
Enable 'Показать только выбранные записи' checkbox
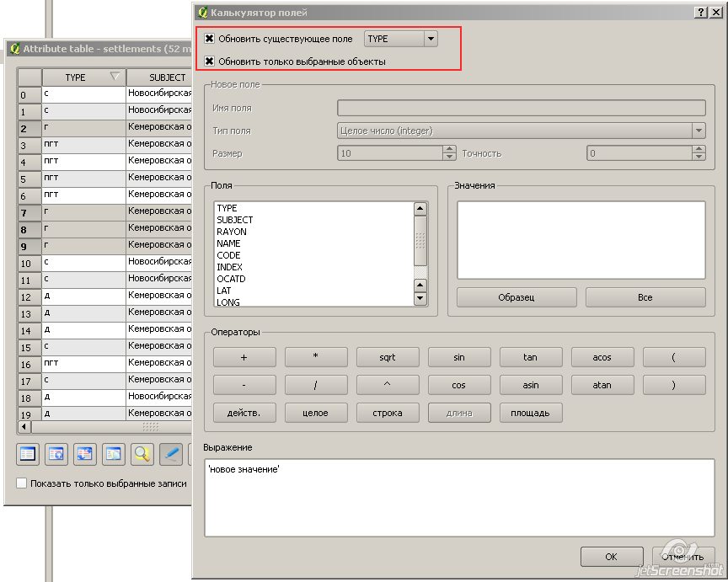(x=21, y=483)
